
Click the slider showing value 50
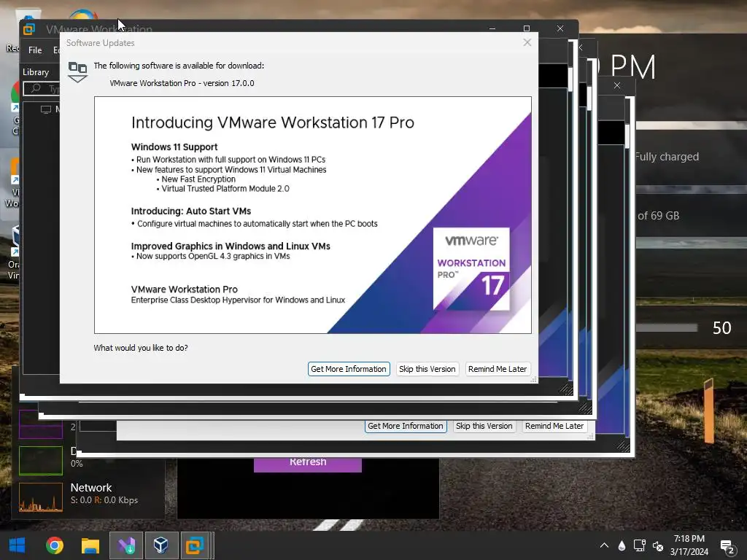[x=667, y=327]
